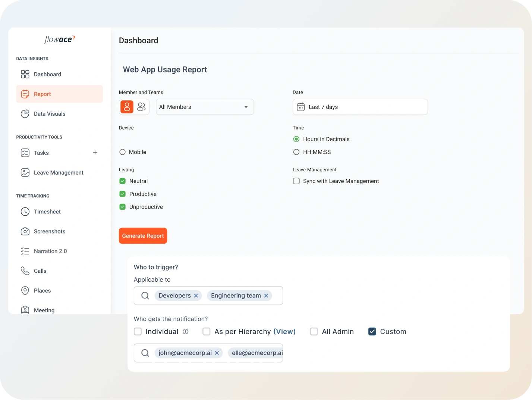The width and height of the screenshot is (532, 400).
Task: Open the Screenshots camera item
Action: (x=49, y=231)
